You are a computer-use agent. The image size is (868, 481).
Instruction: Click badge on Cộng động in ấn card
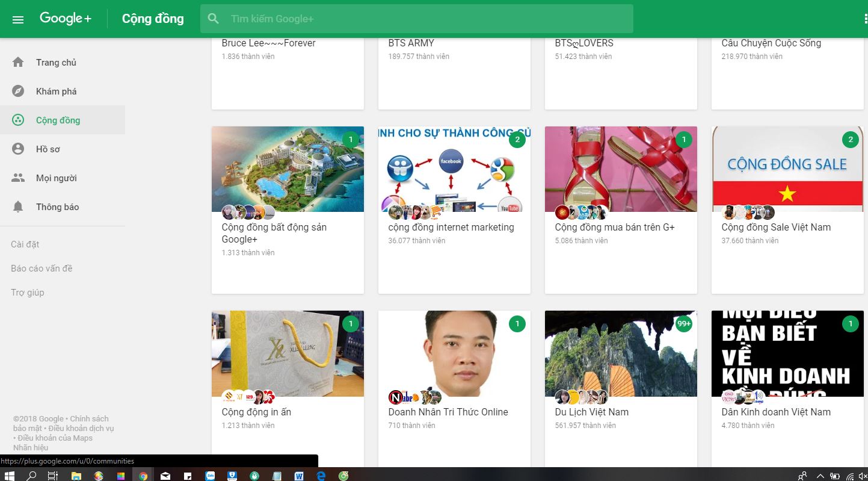pyautogui.click(x=351, y=324)
